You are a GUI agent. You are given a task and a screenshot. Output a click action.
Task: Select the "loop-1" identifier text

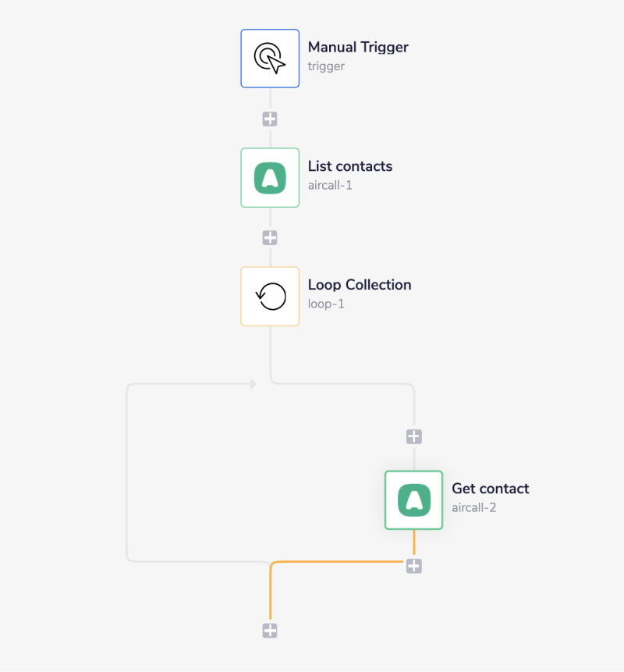[x=326, y=304]
